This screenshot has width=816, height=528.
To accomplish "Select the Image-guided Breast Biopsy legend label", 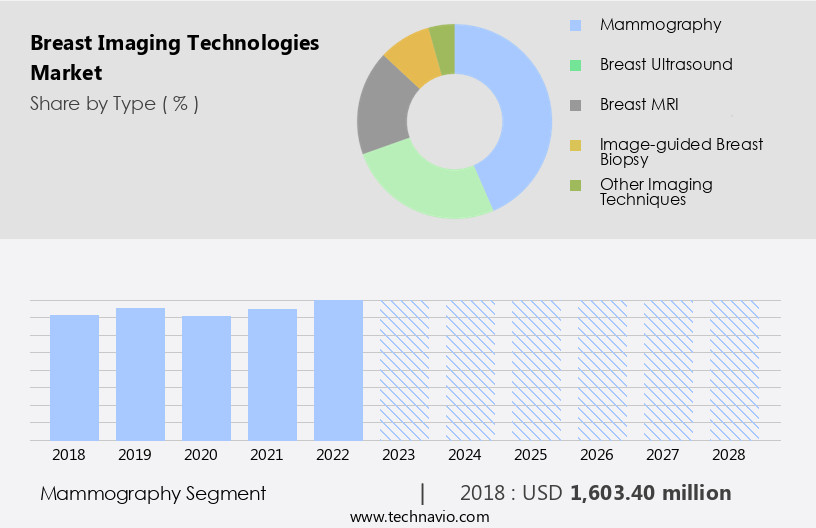I will (681, 152).
